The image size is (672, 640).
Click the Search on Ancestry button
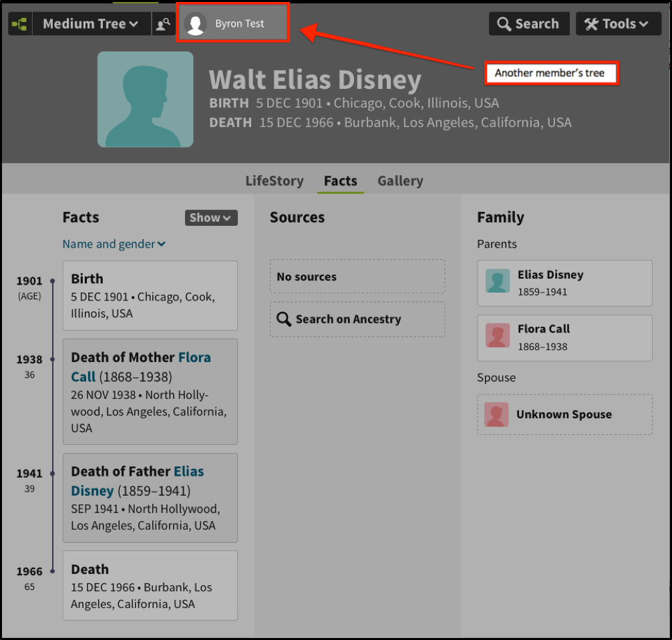pyautogui.click(x=357, y=319)
